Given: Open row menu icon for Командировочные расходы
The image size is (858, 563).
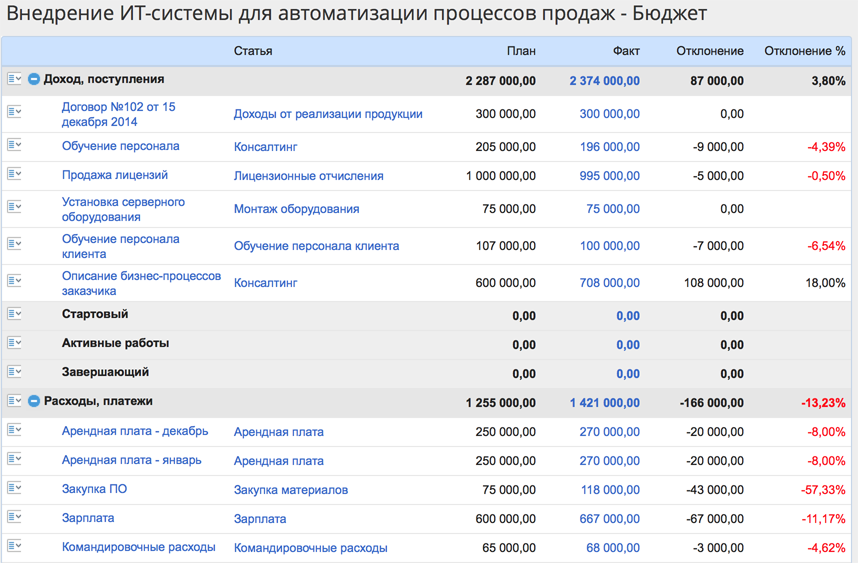Looking at the screenshot, I should [x=14, y=545].
